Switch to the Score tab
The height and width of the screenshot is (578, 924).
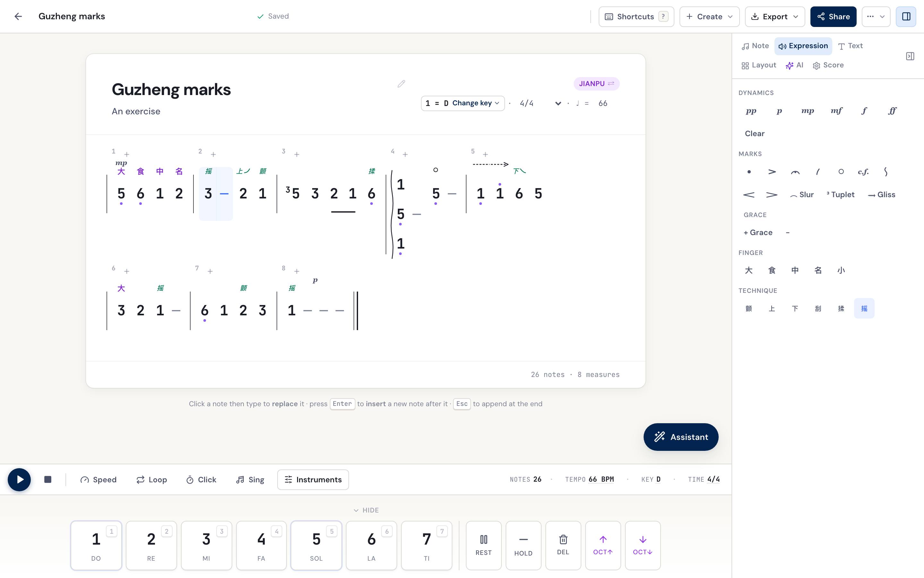point(828,66)
